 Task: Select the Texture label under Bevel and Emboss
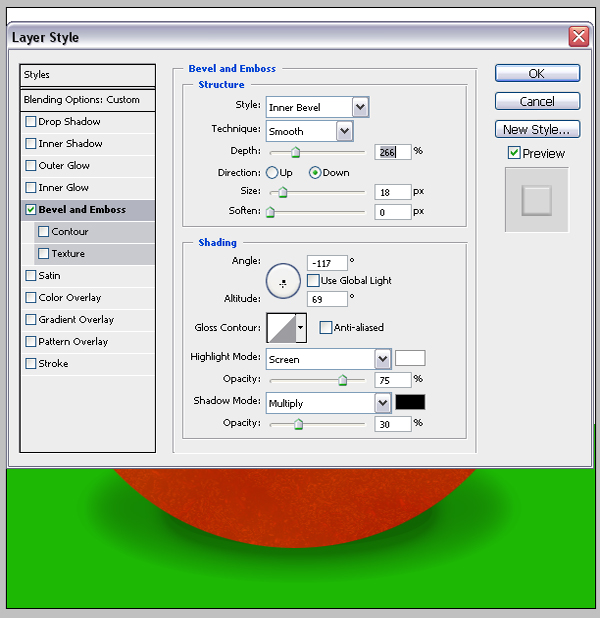click(68, 253)
